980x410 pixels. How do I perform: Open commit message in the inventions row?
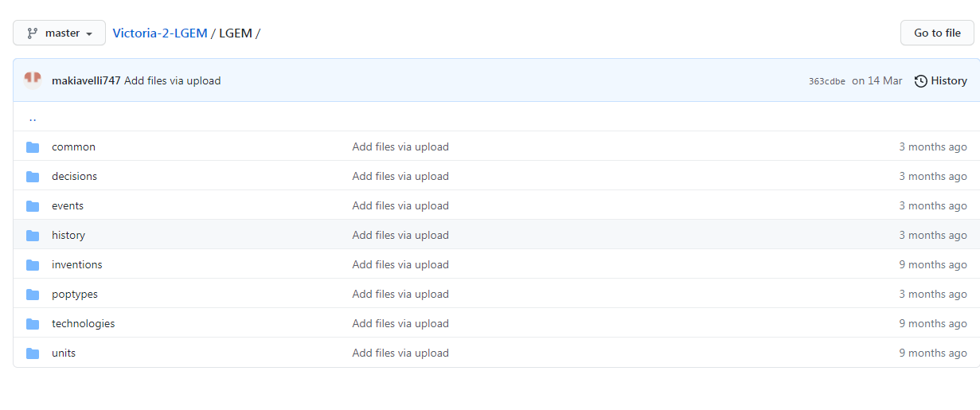point(400,264)
